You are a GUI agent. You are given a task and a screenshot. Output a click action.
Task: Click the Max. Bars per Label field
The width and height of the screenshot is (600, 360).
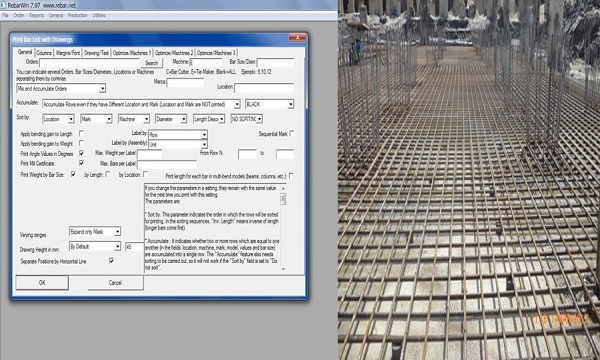[166, 165]
